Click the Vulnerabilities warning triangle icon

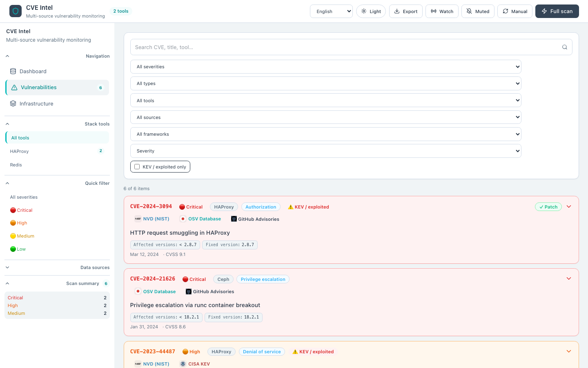click(14, 88)
